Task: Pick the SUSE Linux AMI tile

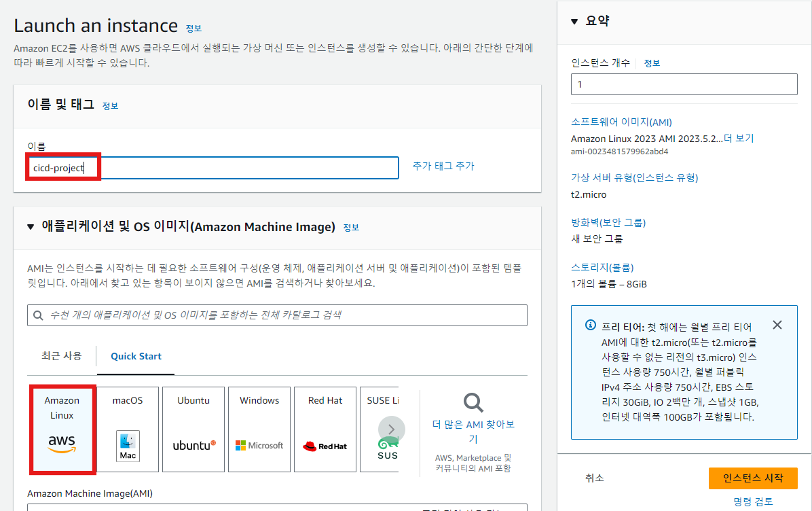Action: pyautogui.click(x=379, y=429)
